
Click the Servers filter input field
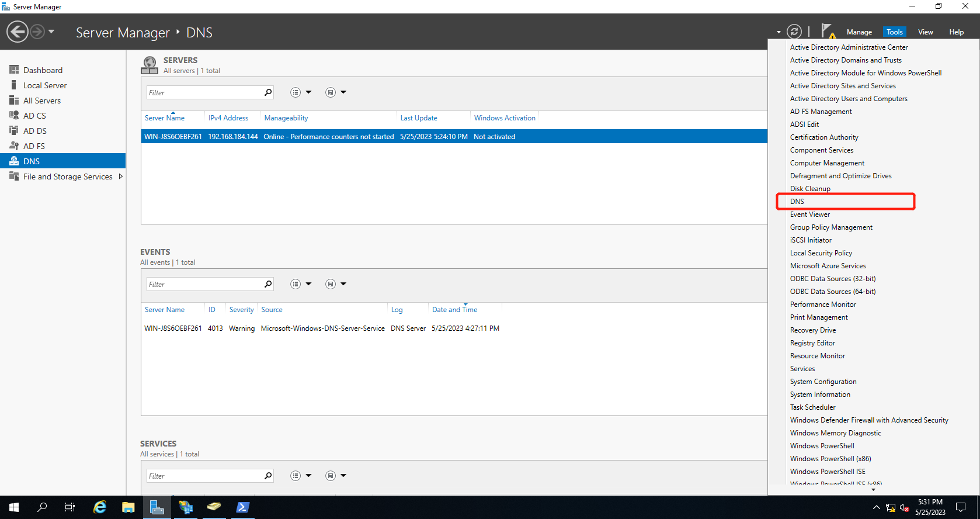204,92
